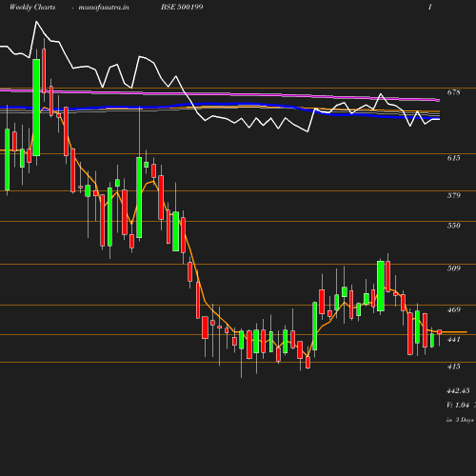This screenshot has height=476, width=476.
Task: Click the 'in 3 Days' text
Action: click(x=460, y=420)
